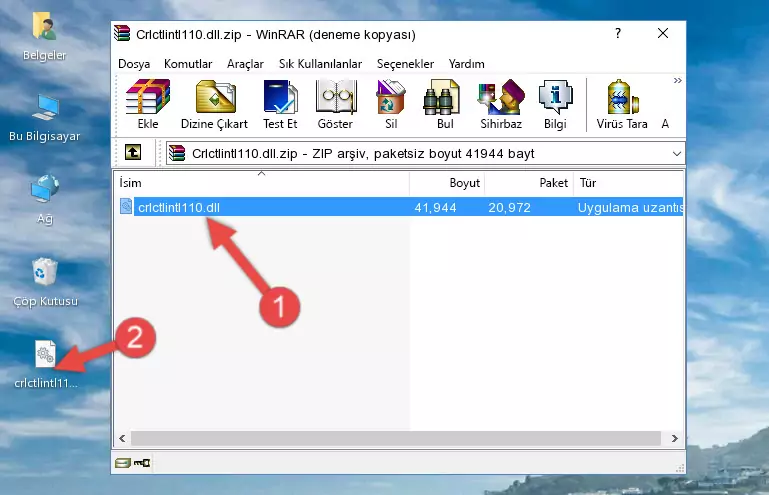Click the archive icon in address bar

coord(177,153)
